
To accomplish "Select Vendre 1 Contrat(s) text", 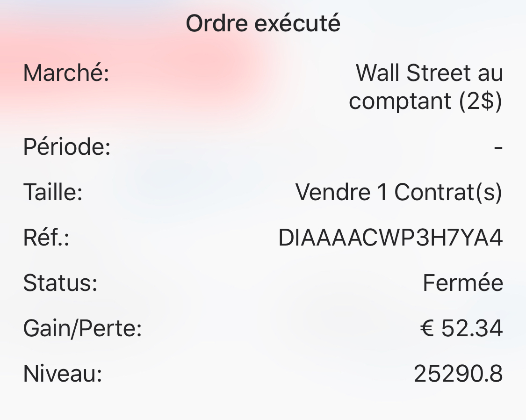I will 399,192.
